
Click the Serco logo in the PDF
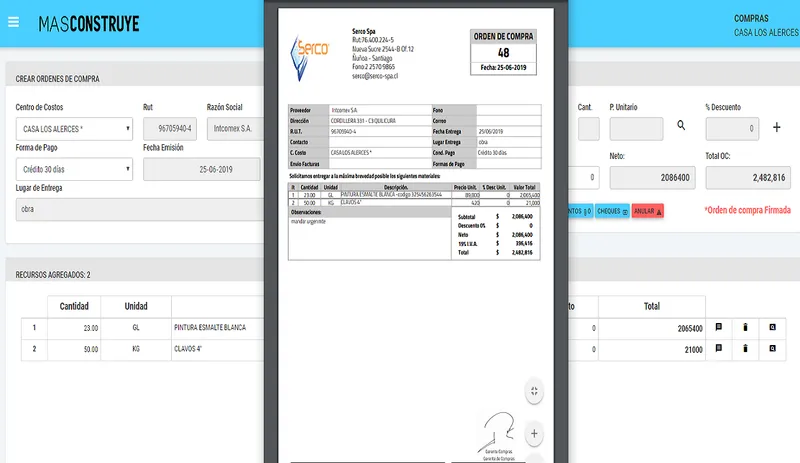click(309, 58)
